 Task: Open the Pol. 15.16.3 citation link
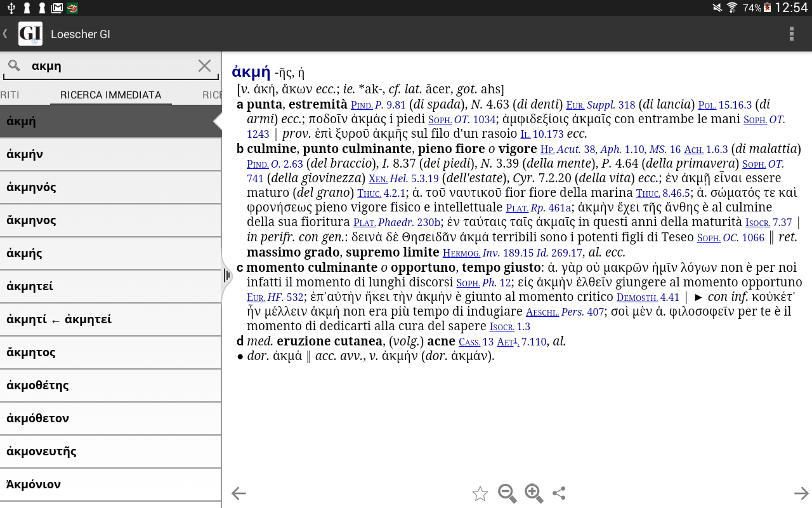click(x=724, y=105)
